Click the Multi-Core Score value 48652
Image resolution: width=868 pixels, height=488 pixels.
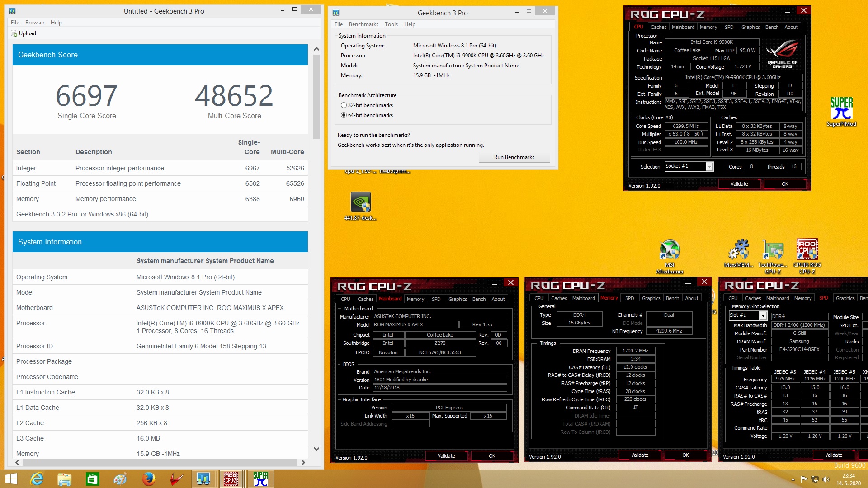click(234, 96)
